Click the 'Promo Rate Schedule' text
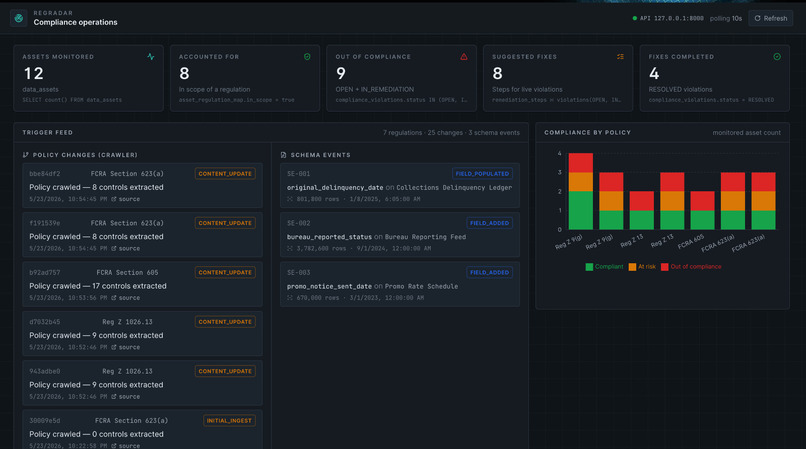This screenshot has width=806, height=449. [422, 286]
